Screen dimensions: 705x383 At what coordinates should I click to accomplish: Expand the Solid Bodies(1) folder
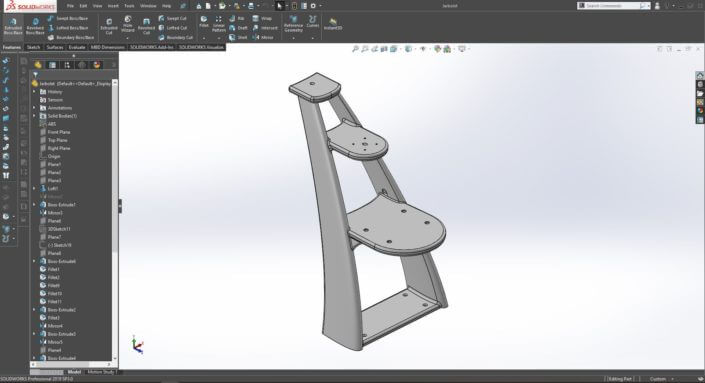click(x=34, y=116)
